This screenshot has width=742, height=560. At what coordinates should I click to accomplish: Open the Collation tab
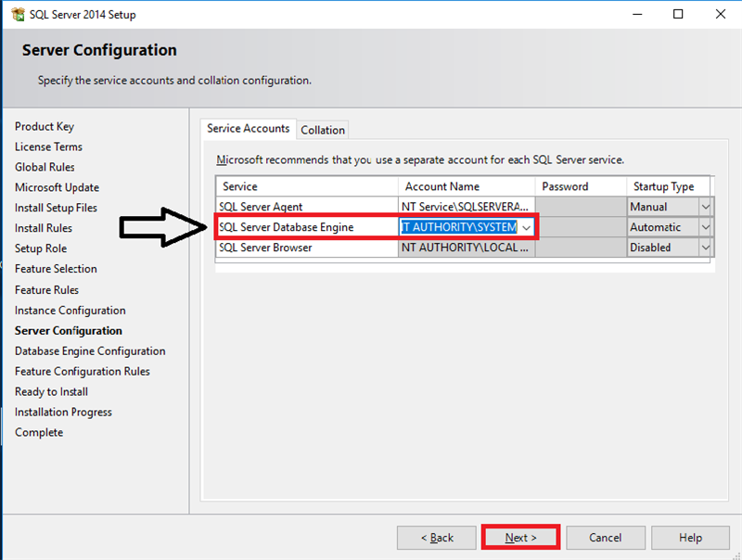tap(323, 130)
